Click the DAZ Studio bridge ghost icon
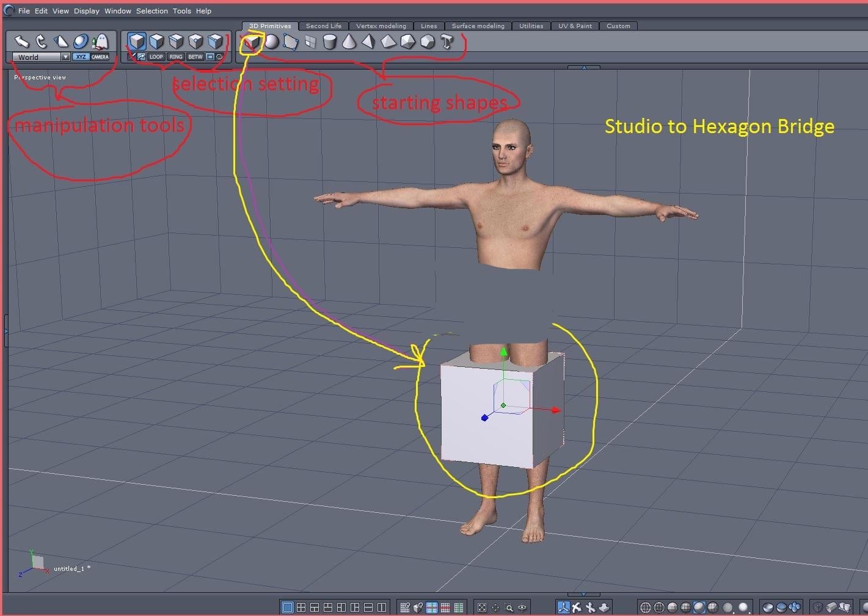Image resolution: width=868 pixels, height=616 pixels. click(100, 42)
